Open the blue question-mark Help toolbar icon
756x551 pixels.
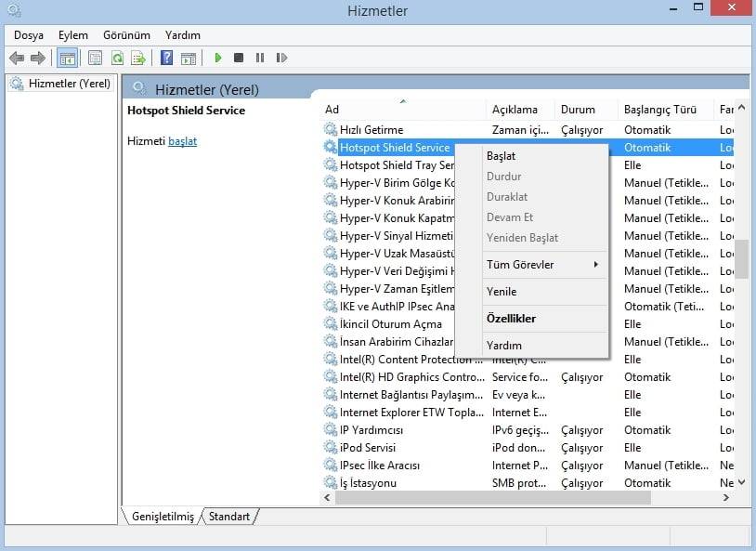[166, 59]
